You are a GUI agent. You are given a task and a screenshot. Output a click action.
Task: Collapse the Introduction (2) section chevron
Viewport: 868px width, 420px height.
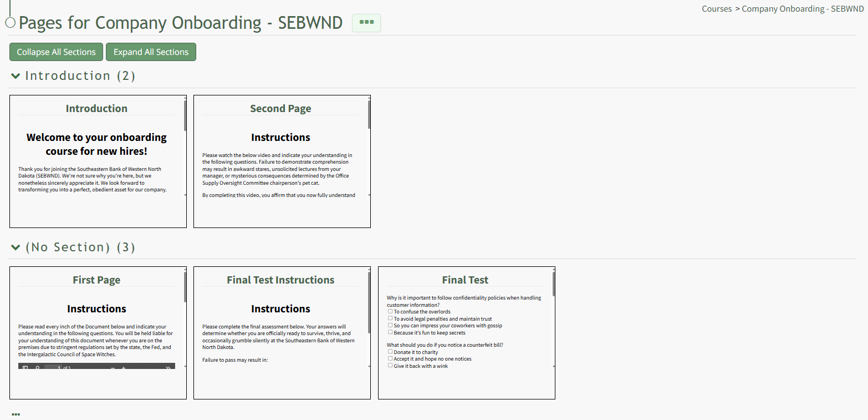pyautogui.click(x=16, y=76)
